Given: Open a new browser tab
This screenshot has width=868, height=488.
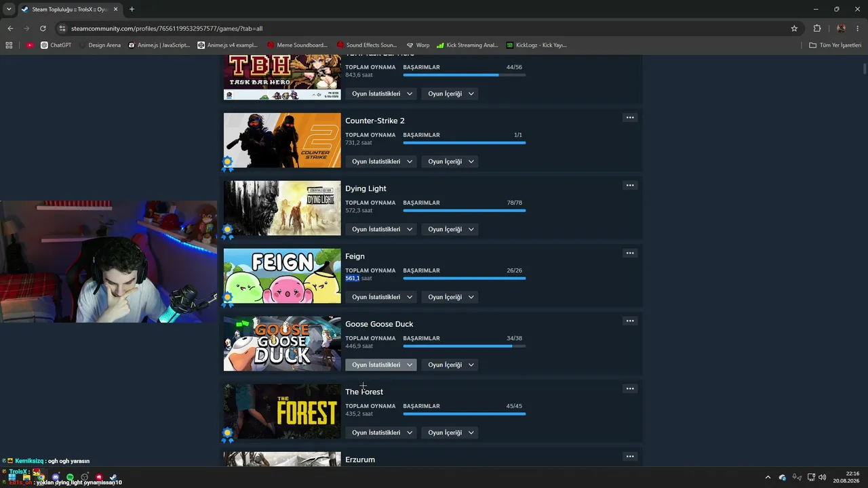Looking at the screenshot, I should tap(132, 9).
